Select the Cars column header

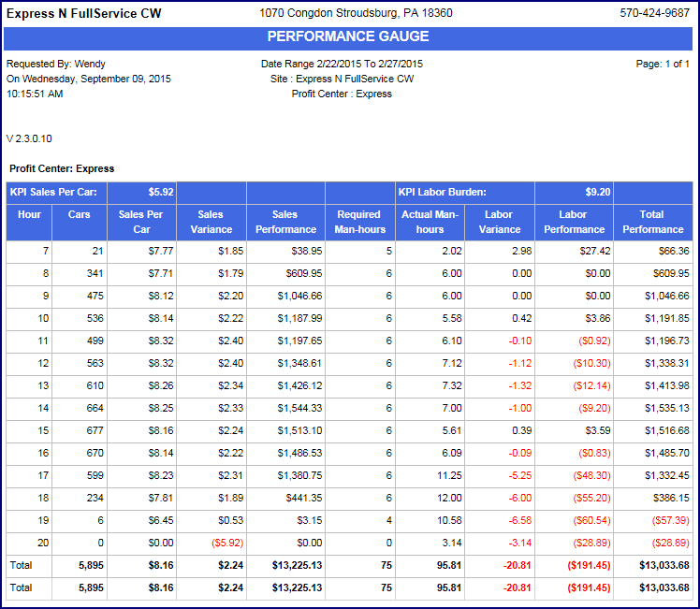point(80,214)
